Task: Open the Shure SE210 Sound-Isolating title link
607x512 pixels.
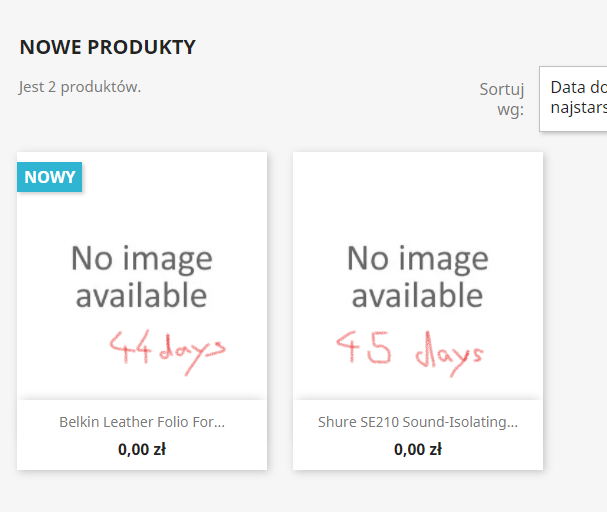Action: [417, 422]
